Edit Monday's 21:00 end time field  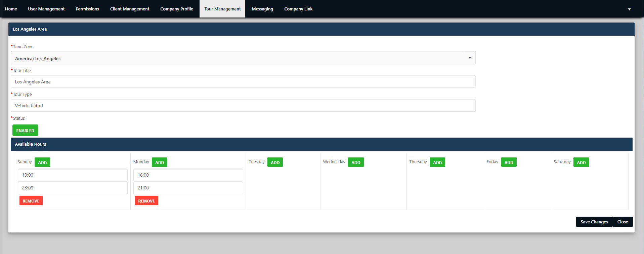click(x=188, y=188)
